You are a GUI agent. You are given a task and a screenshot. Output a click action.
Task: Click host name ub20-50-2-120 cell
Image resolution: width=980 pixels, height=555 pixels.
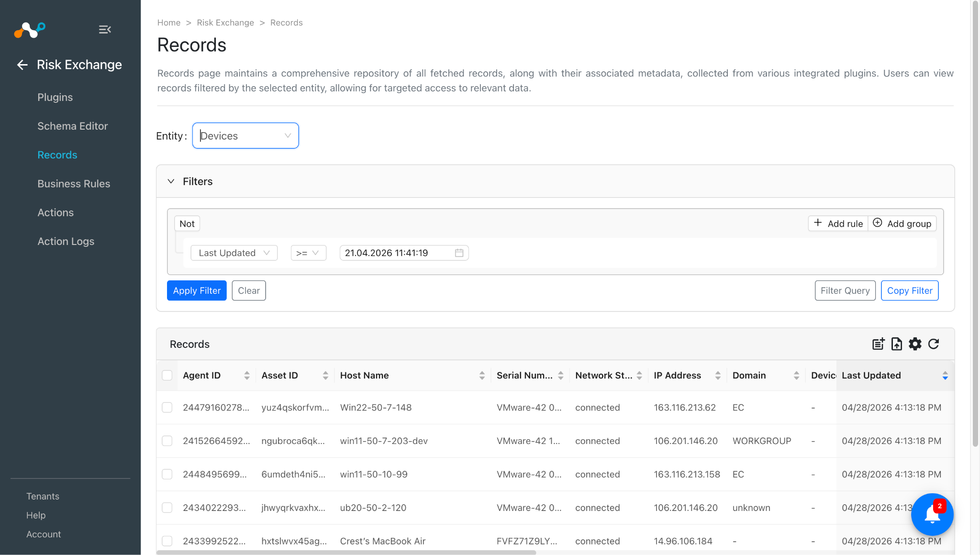pos(373,508)
